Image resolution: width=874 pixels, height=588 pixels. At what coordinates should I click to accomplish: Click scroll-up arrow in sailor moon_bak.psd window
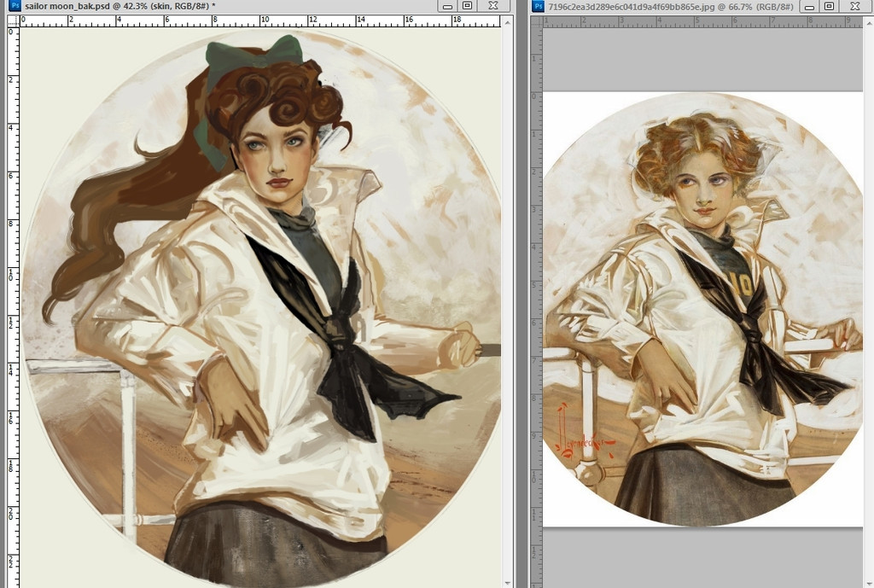coord(507,21)
